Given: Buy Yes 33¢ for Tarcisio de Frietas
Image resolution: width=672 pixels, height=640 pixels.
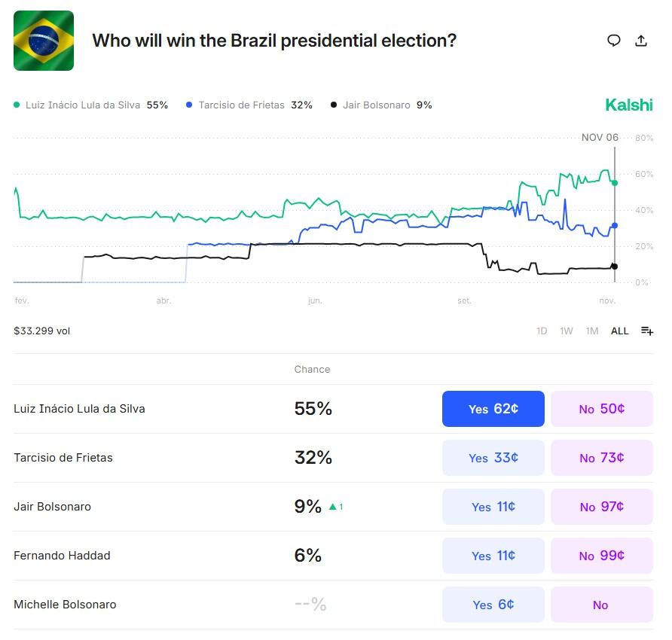Looking at the screenshot, I should [x=493, y=458].
